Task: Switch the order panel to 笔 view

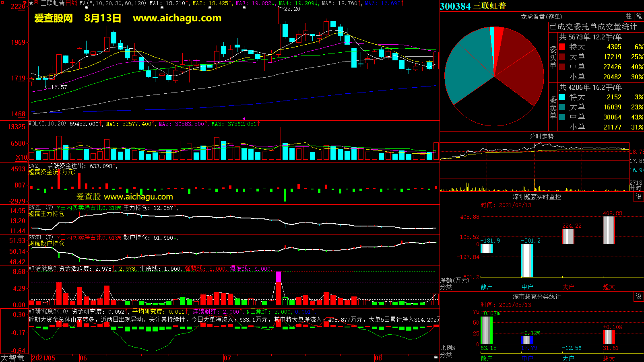Action: point(639,16)
